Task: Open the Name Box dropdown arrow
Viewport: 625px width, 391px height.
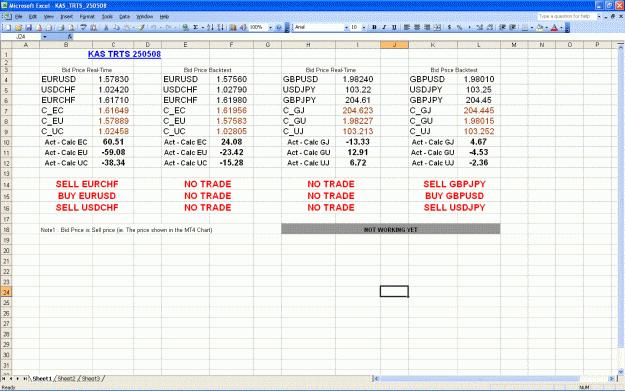Action: point(45,37)
